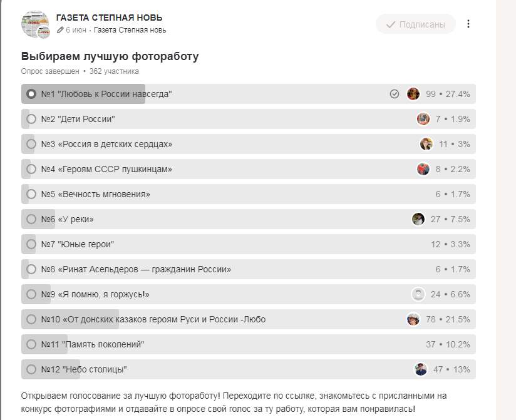Viewport: 516px width, 420px height.
Task: Click the checkmark icon on option №1
Action: 395,94
